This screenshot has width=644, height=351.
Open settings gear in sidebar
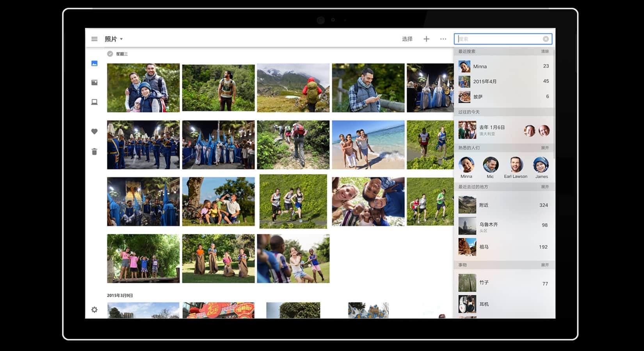point(94,310)
